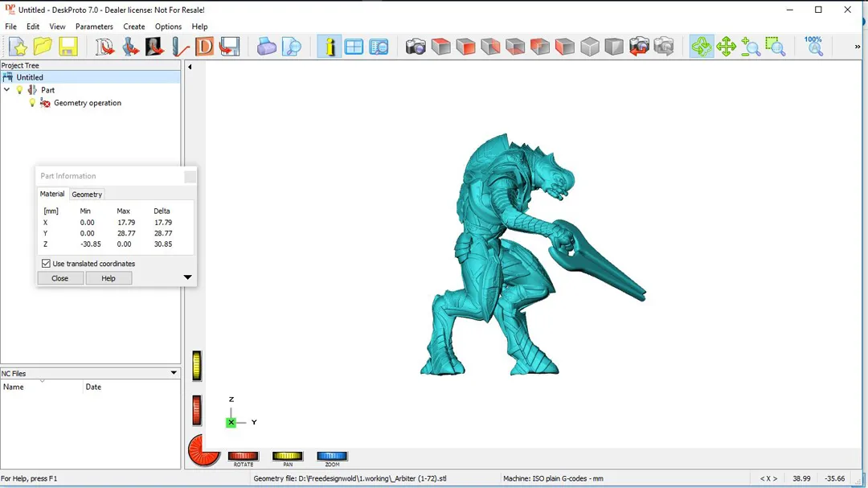868x488 pixels.
Task: Select the plus-minus magnifier zoom tool
Action: [751, 47]
